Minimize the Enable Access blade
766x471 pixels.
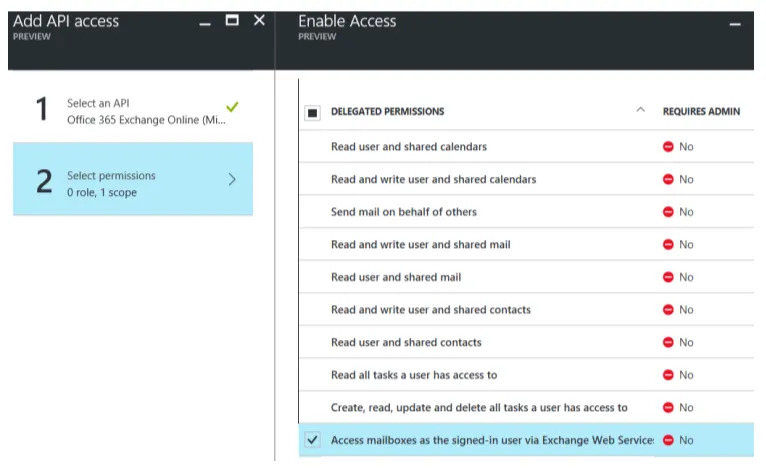point(735,22)
